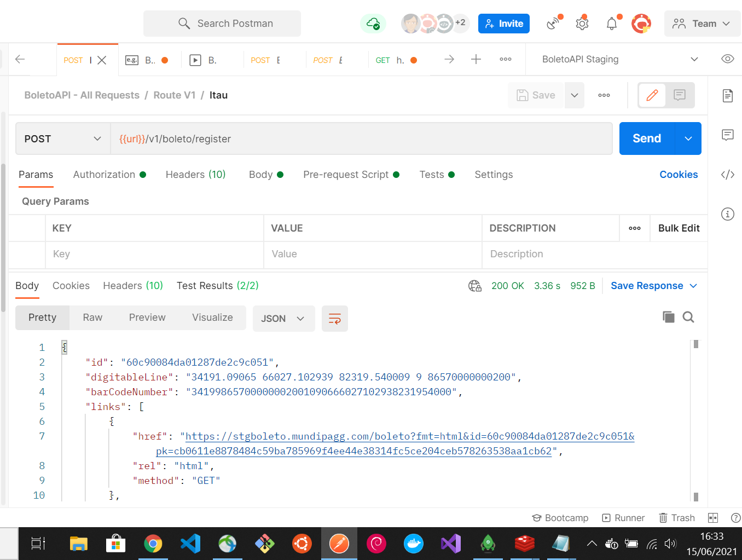Image resolution: width=742 pixels, height=560 pixels.
Task: Search within the response body
Action: [688, 317]
